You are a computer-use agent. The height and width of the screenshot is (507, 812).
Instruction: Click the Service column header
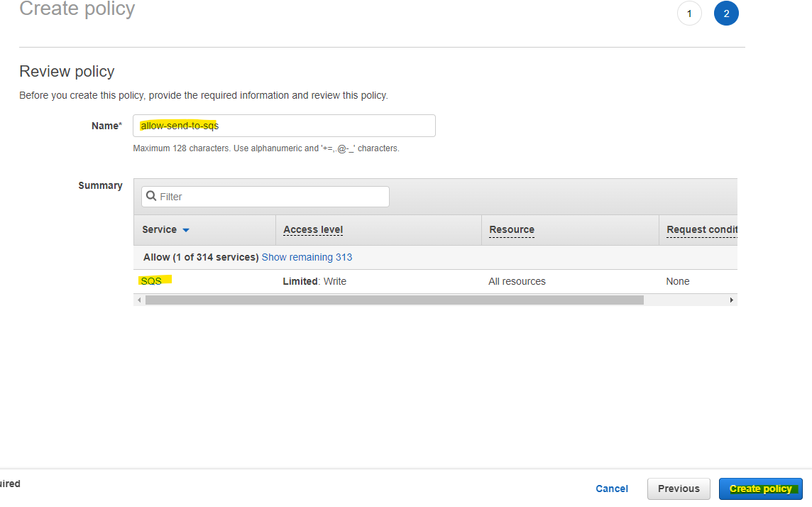[160, 229]
